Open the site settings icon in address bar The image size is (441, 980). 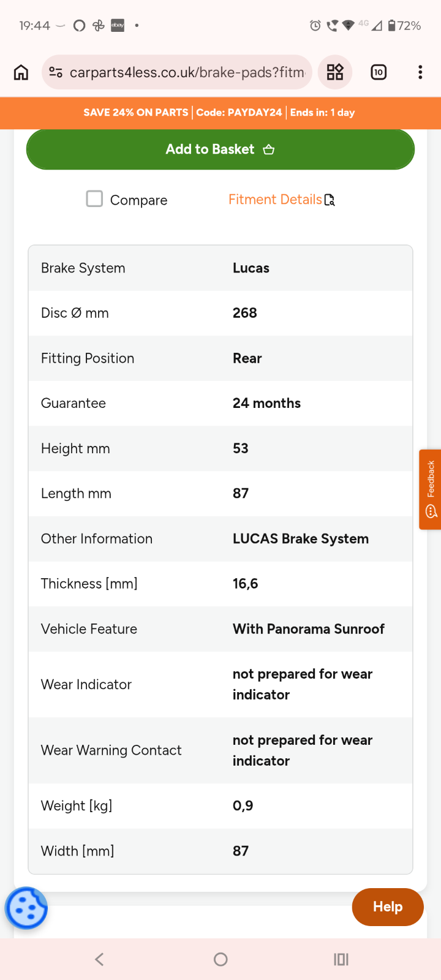[x=56, y=72]
